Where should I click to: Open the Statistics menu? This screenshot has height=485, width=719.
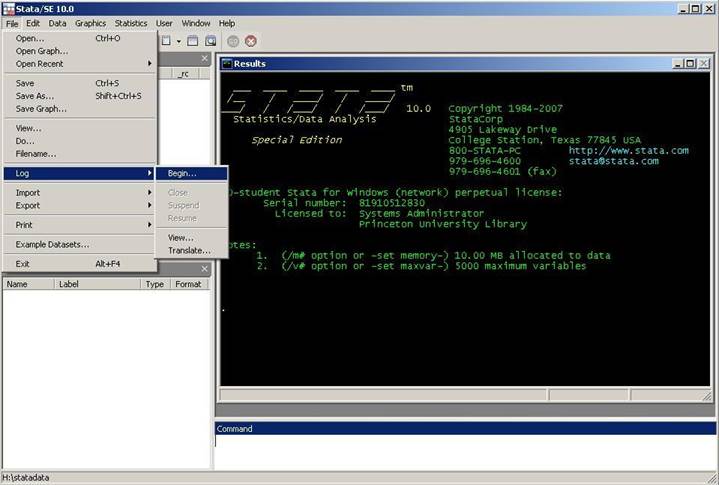[x=130, y=23]
